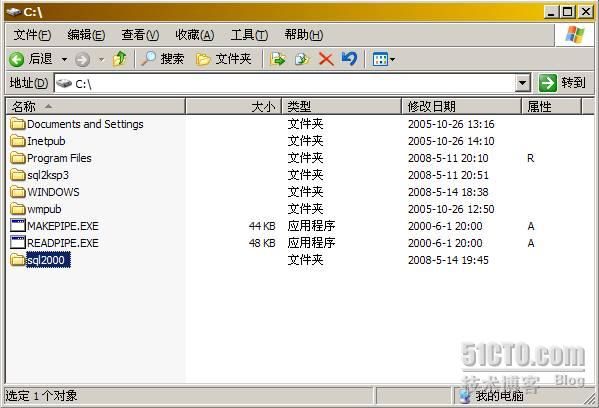
Task: Open the Favorites (收藏) menu
Action: 194,35
